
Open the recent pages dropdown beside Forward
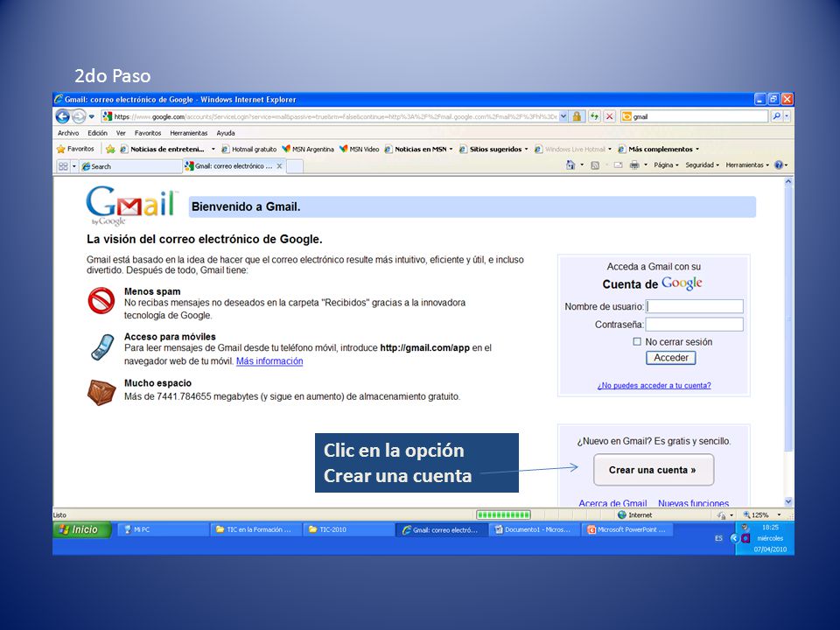click(x=92, y=116)
